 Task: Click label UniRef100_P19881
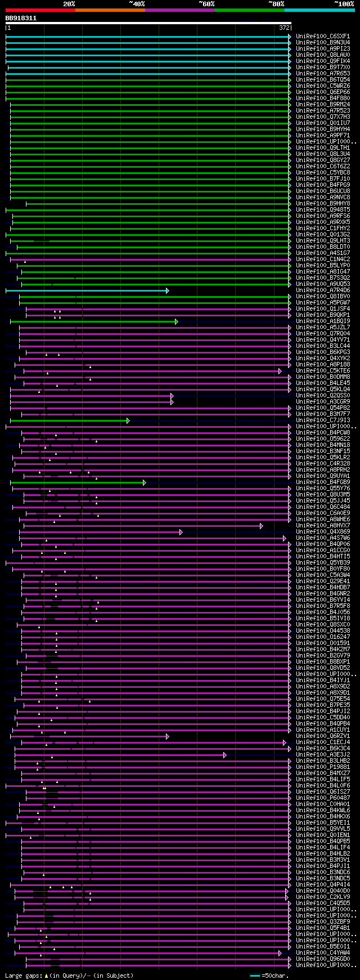tap(323, 767)
